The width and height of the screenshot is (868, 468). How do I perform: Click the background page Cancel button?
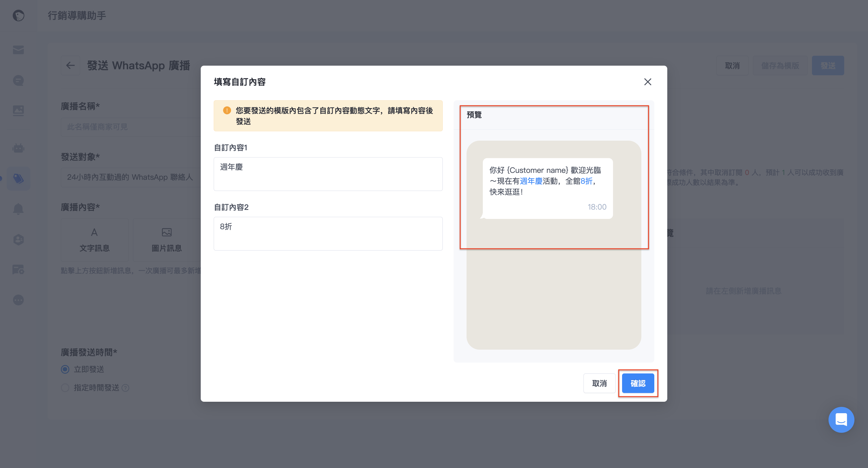click(732, 66)
